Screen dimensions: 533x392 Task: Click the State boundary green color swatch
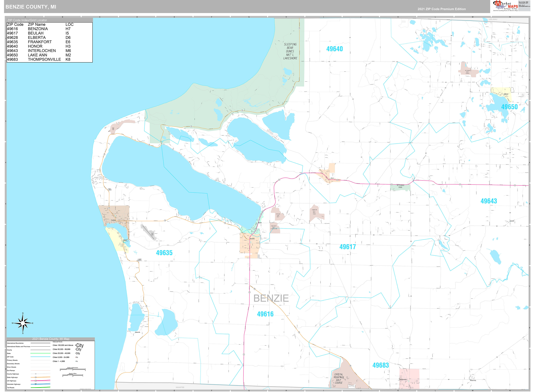[x=40, y=354]
